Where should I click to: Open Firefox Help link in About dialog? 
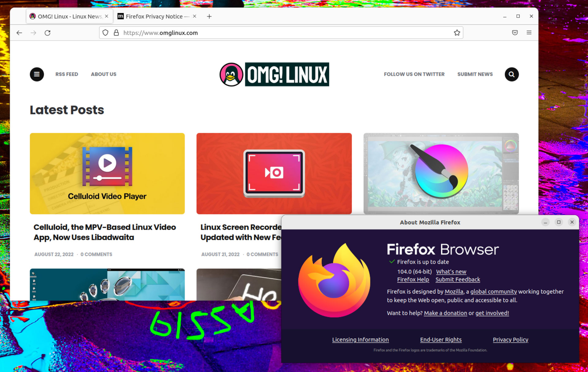(413, 280)
